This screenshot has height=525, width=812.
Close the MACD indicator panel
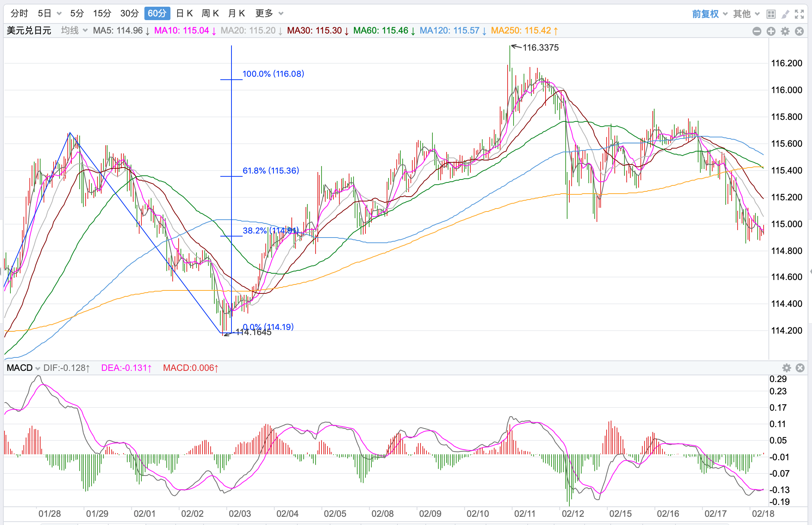[x=800, y=368]
